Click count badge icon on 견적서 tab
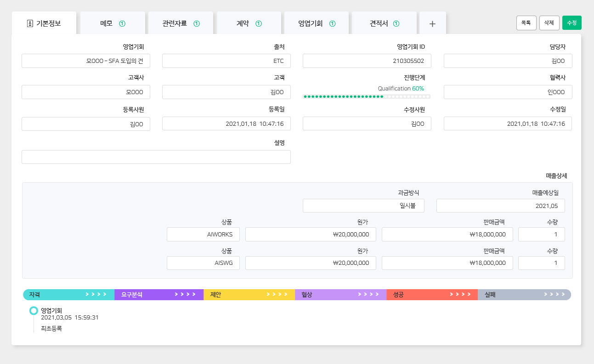The width and height of the screenshot is (594, 364). pyautogui.click(x=396, y=23)
